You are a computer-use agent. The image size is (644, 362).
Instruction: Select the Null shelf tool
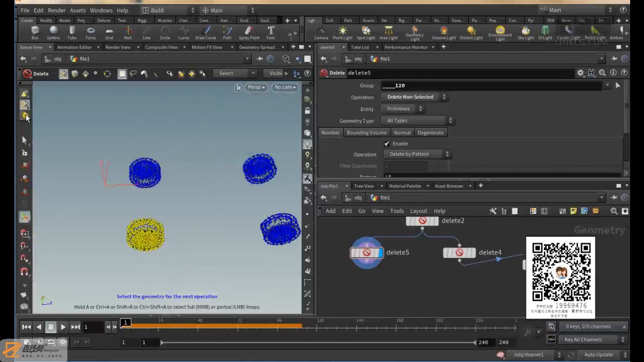128,33
